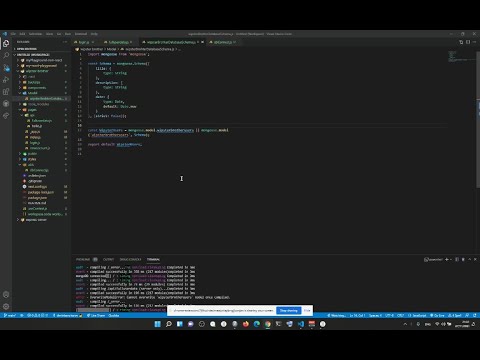This screenshot has width=480, height=360.
Task: Switch to the dbConnect.js editor tab
Action: (223, 42)
